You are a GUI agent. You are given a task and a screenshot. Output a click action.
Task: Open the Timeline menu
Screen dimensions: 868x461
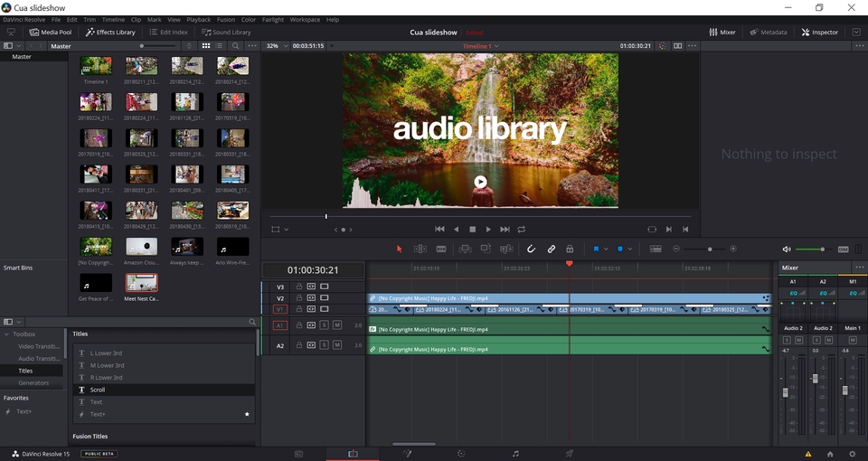coord(113,19)
